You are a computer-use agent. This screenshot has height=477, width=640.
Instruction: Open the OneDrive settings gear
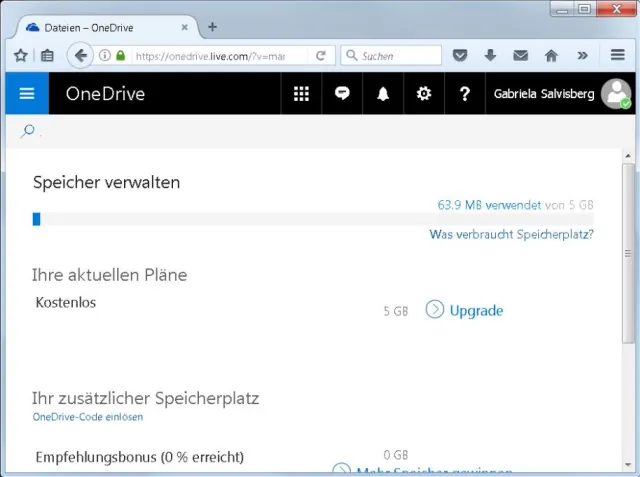point(424,94)
